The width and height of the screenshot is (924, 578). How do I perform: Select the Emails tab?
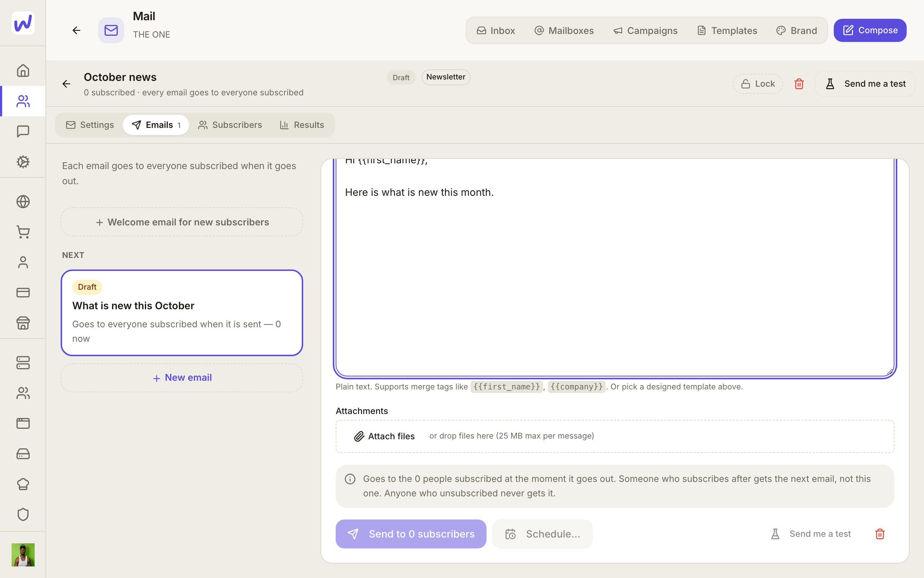[x=156, y=125]
